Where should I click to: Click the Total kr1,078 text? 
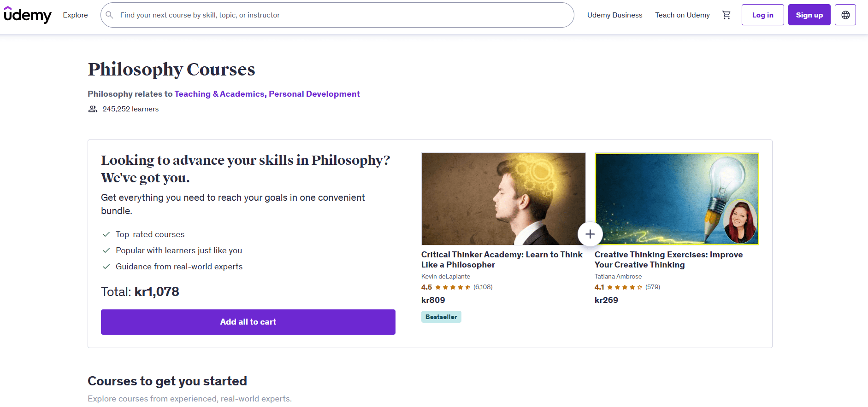pyautogui.click(x=140, y=291)
